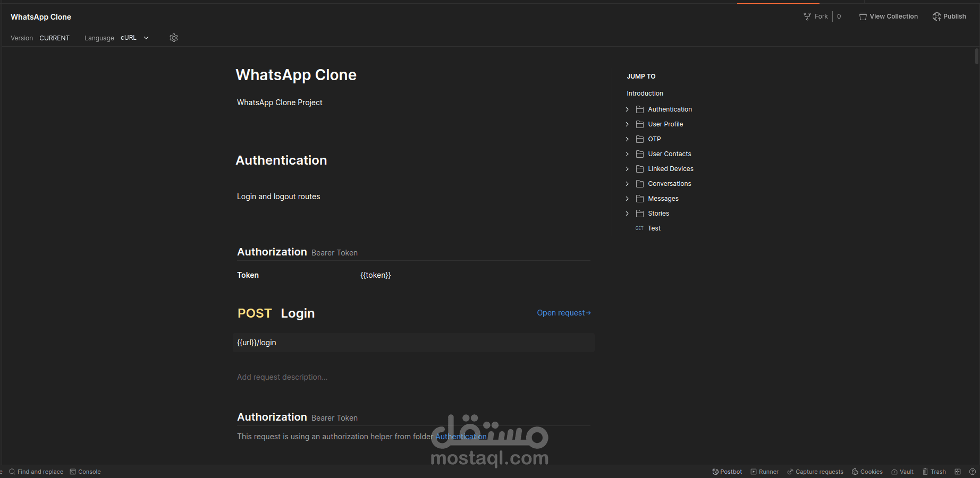Image resolution: width=980 pixels, height=478 pixels.
Task: Click the pane layout icon in status bar
Action: 958,472
